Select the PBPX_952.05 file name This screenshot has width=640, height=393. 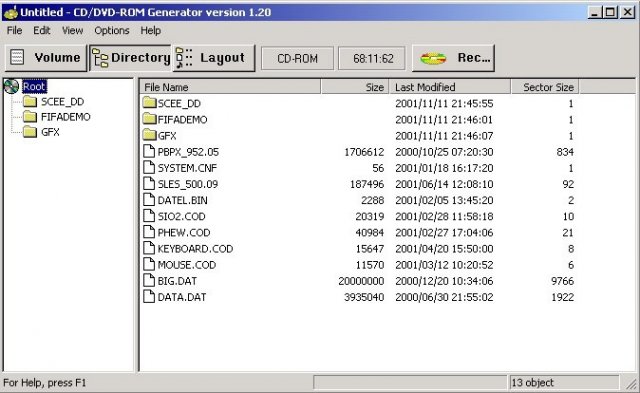[188, 152]
